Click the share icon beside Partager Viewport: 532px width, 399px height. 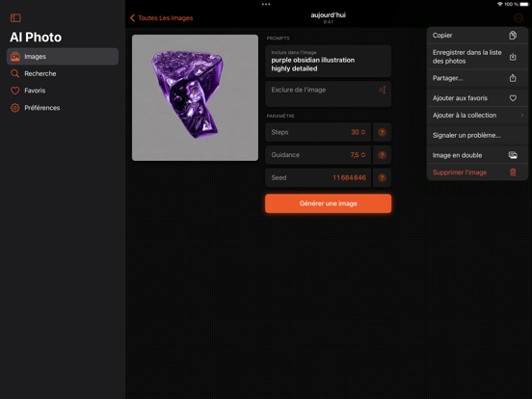tap(513, 78)
